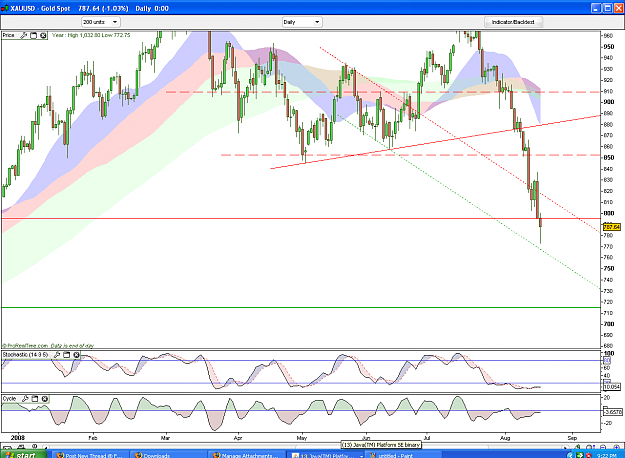The image size is (625, 458).
Task: Click the Stochastic (14 3 5) label
Action: [26, 355]
